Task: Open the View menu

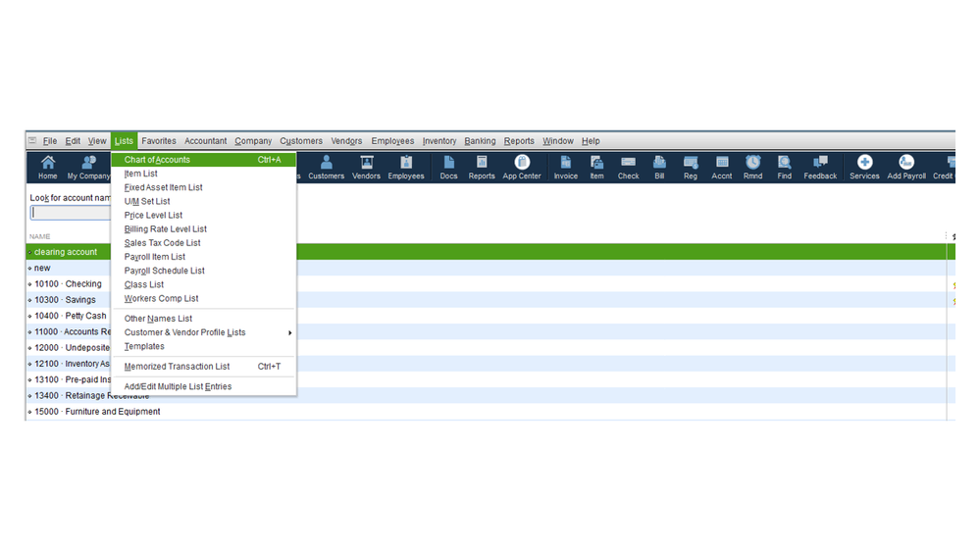Action: pos(97,140)
